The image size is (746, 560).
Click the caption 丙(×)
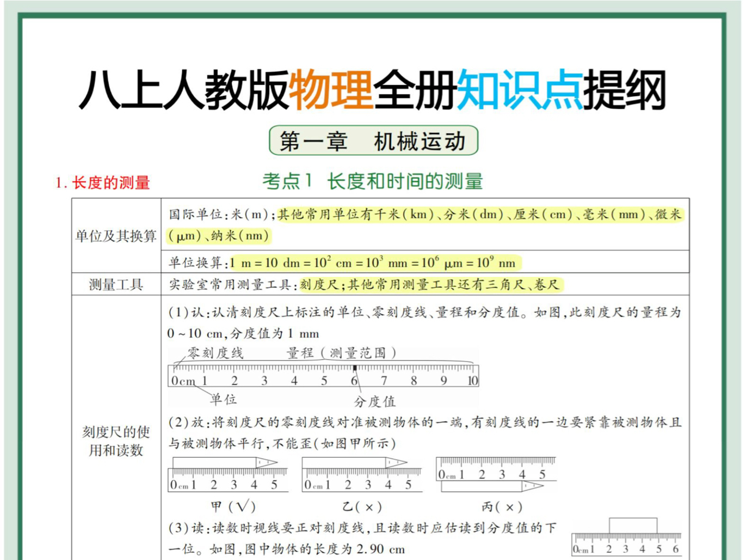(502, 507)
